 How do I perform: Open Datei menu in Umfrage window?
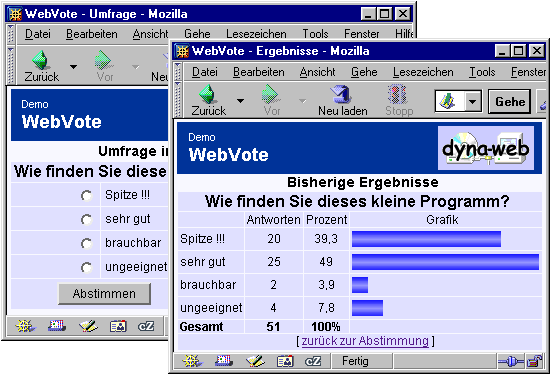[x=38, y=34]
